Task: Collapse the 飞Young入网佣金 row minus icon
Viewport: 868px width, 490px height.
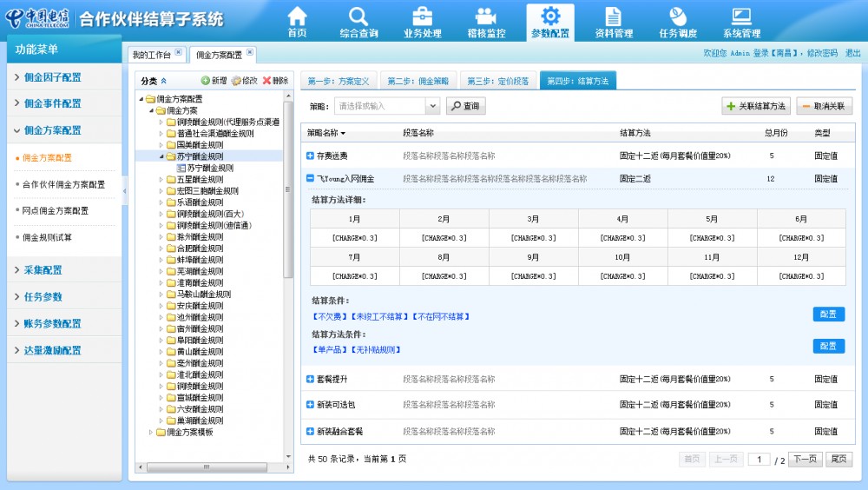Action: [310, 178]
